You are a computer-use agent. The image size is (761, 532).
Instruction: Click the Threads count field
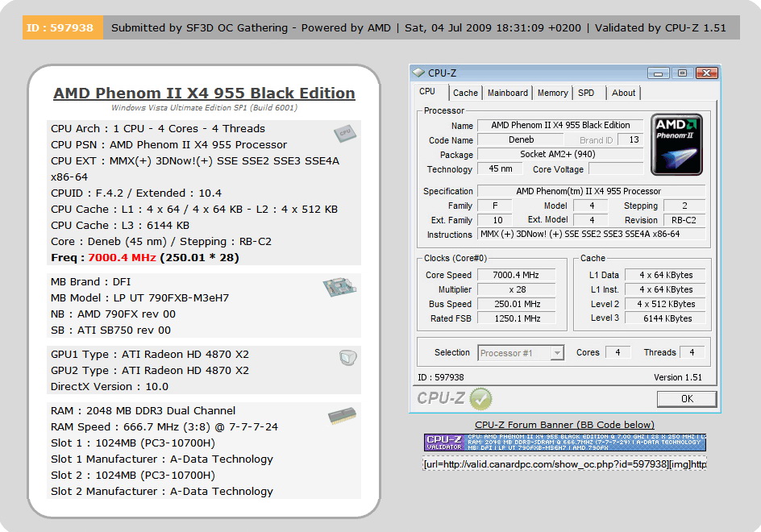692,352
